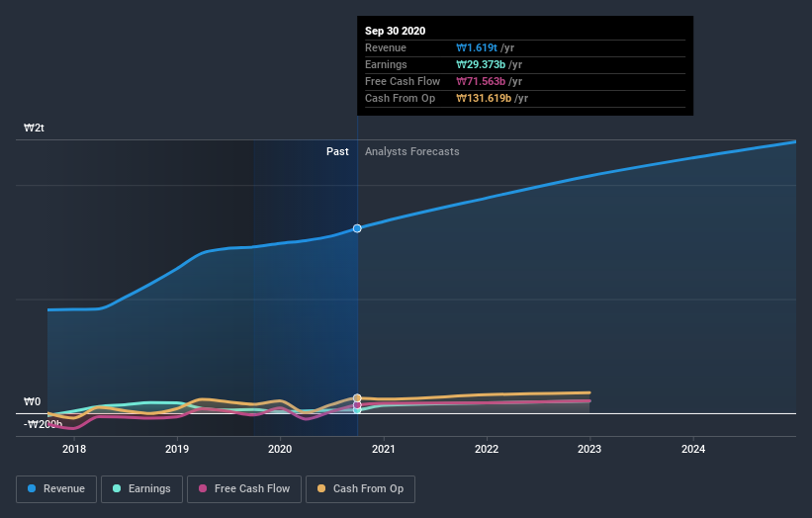Click the Past label in chart
812x518 pixels.
[337, 151]
